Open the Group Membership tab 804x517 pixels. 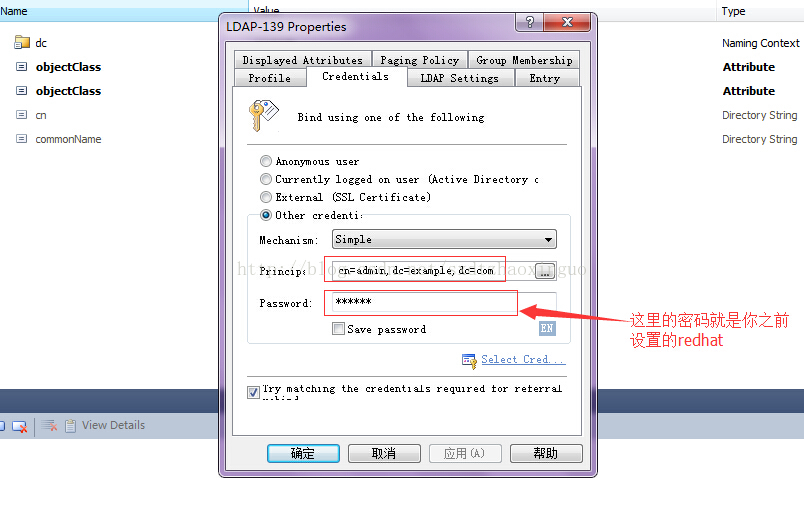[x=524, y=60]
